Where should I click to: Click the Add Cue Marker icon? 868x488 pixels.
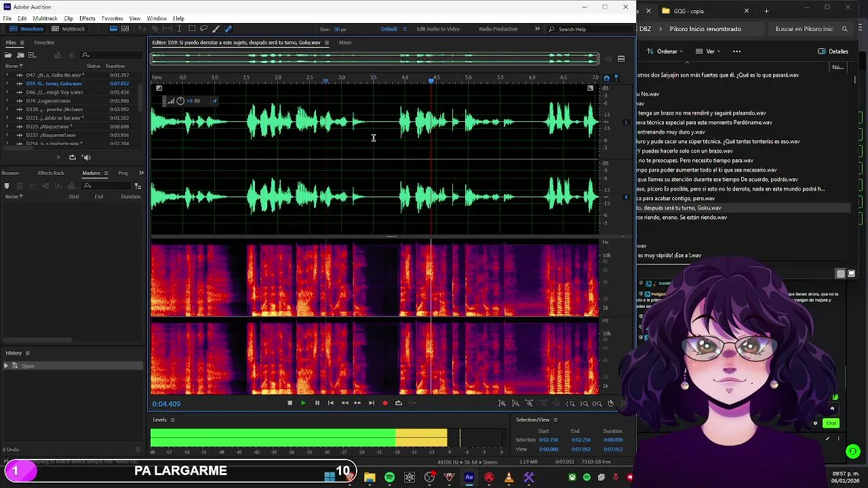[7, 186]
